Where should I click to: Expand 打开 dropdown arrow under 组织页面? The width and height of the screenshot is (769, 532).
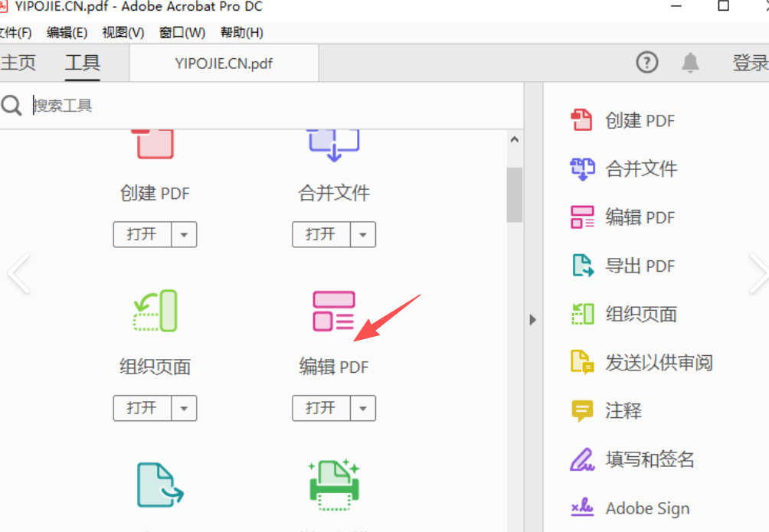(184, 408)
